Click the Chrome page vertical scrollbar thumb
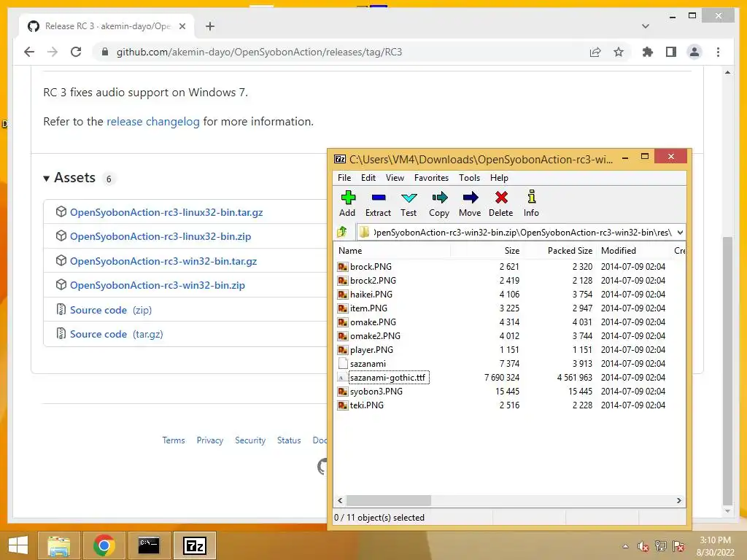The height and width of the screenshot is (560, 747). point(727,370)
